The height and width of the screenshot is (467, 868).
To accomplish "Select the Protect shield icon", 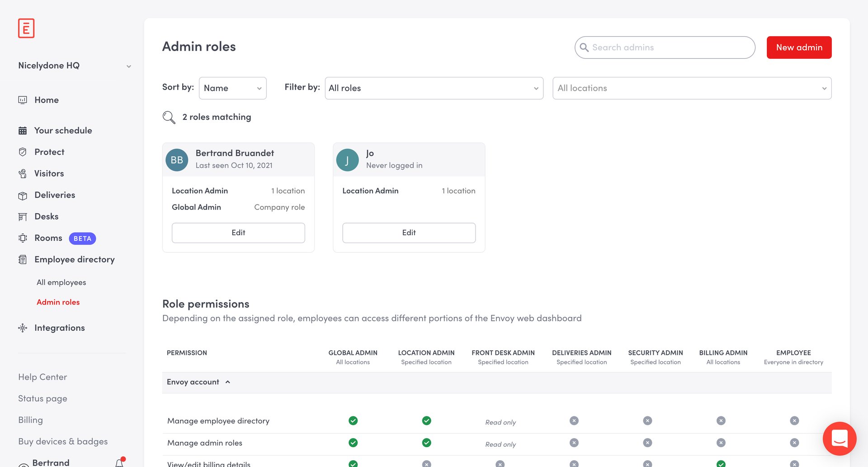I will click(x=24, y=152).
